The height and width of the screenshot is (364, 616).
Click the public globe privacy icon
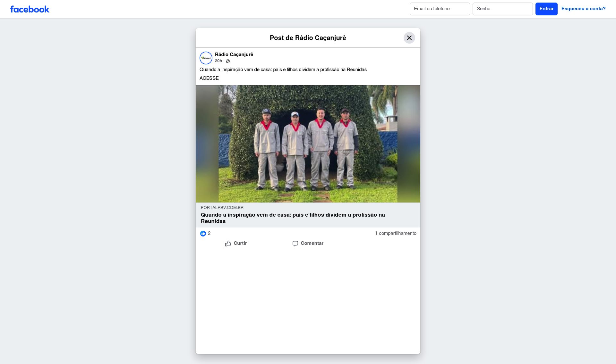(x=228, y=61)
